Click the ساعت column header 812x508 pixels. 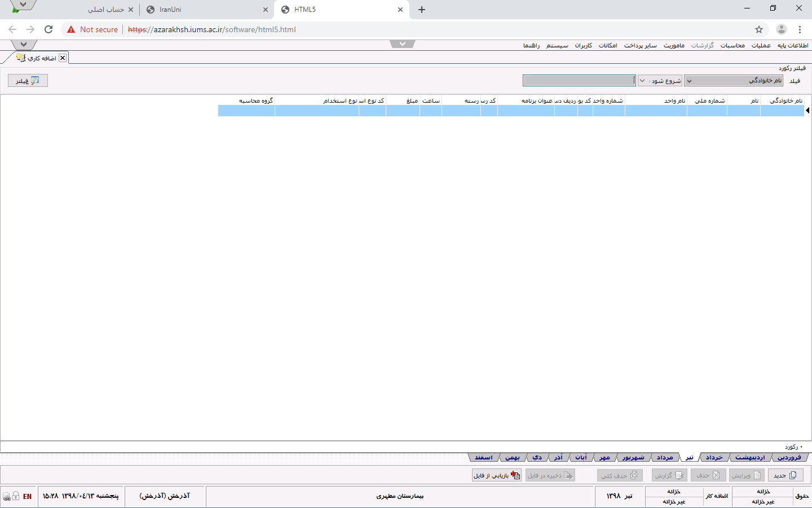click(431, 100)
